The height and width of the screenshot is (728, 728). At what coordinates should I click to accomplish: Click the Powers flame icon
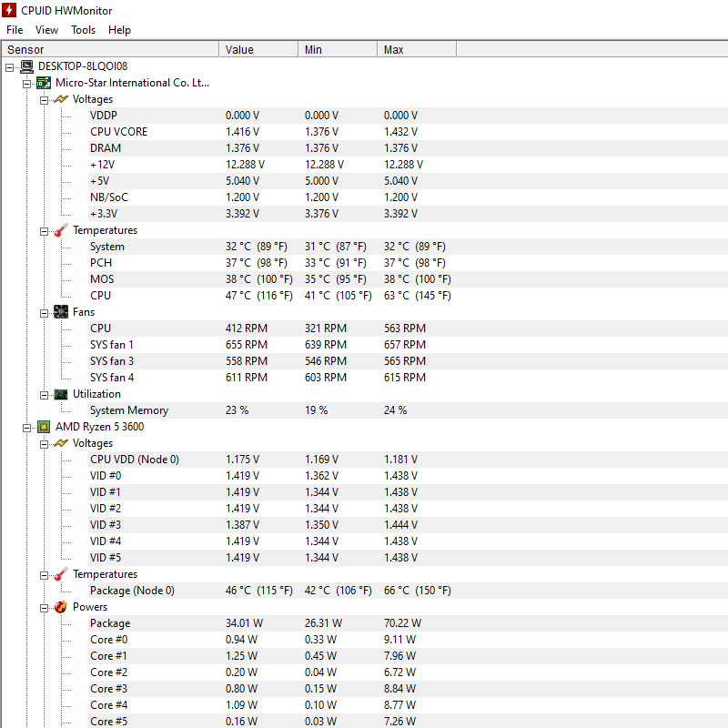point(61,607)
